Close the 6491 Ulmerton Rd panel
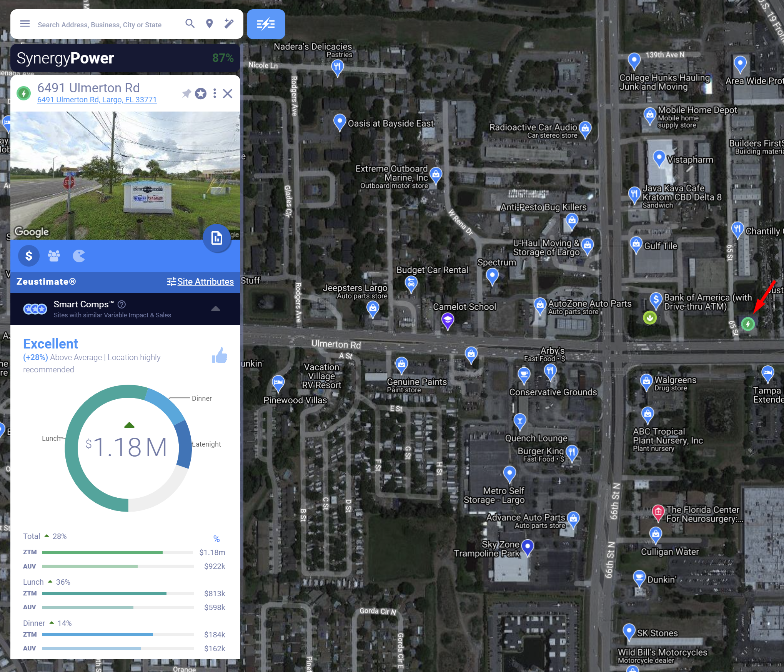This screenshot has width=784, height=672. [x=228, y=93]
